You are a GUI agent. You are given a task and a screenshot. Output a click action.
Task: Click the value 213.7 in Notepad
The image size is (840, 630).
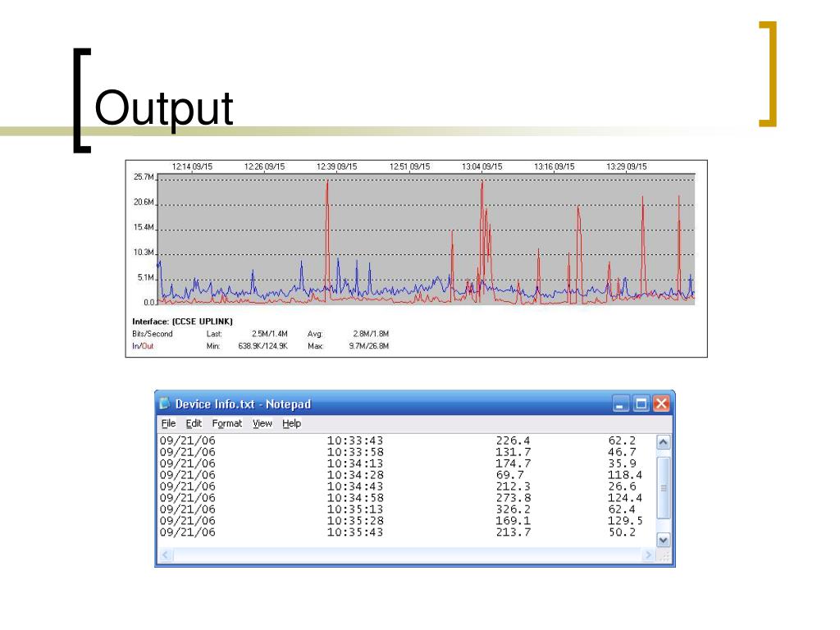click(x=513, y=532)
